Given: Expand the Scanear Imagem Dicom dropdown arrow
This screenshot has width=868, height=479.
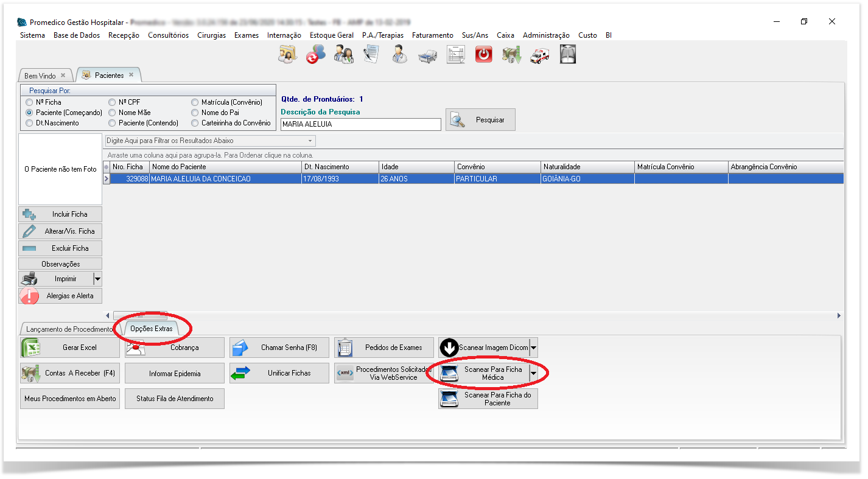Looking at the screenshot, I should [533, 348].
